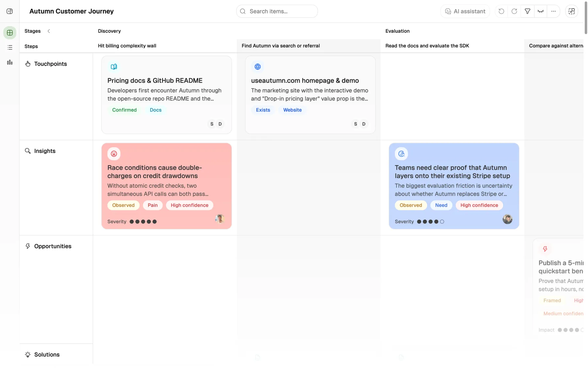The height and width of the screenshot is (368, 588).
Task: Click the sad face icon on Race conditions card
Action: (x=114, y=154)
